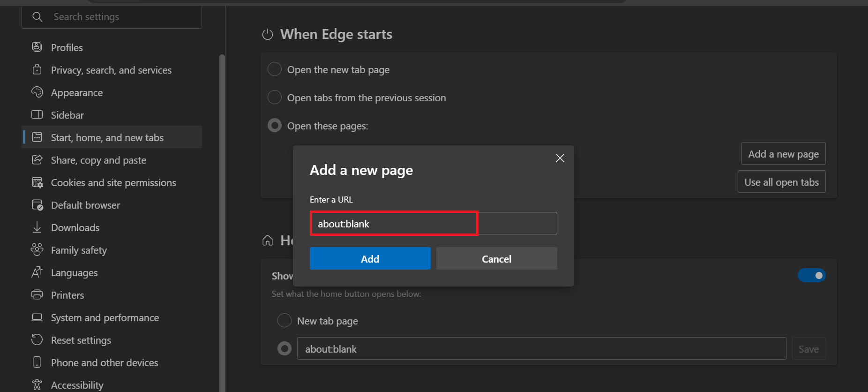The width and height of the screenshot is (868, 392).
Task: Click Cancel in Add a new page dialog
Action: (x=497, y=258)
